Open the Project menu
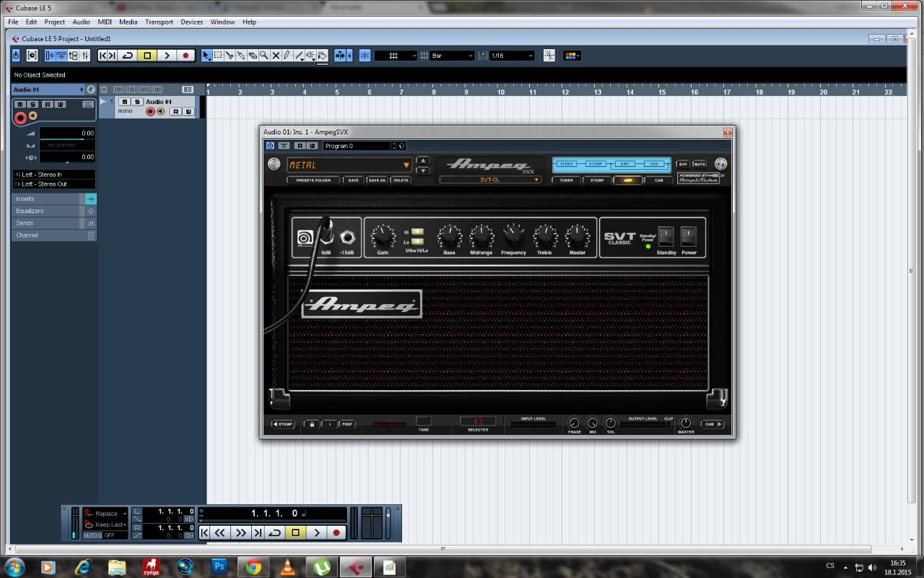Viewport: 924px width, 578px height. (x=54, y=22)
